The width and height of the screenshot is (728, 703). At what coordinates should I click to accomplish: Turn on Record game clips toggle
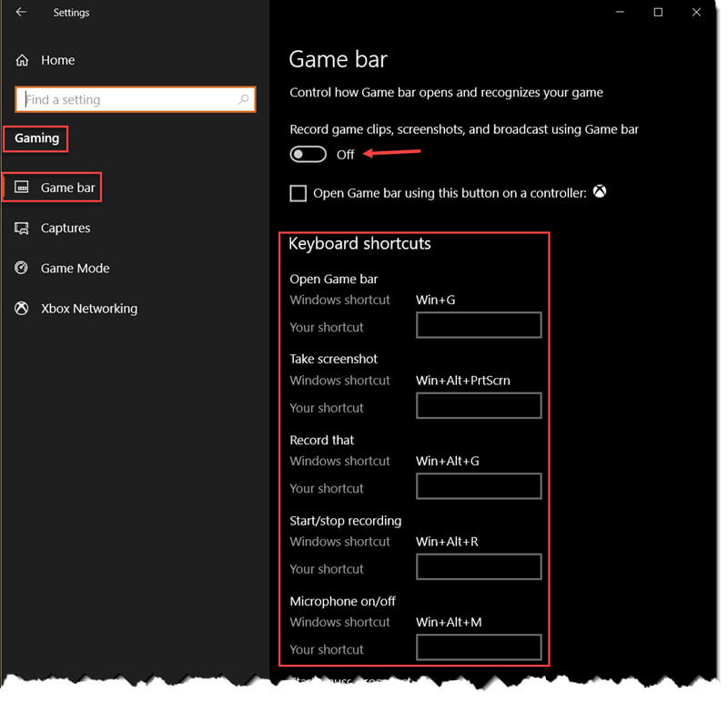(x=308, y=154)
